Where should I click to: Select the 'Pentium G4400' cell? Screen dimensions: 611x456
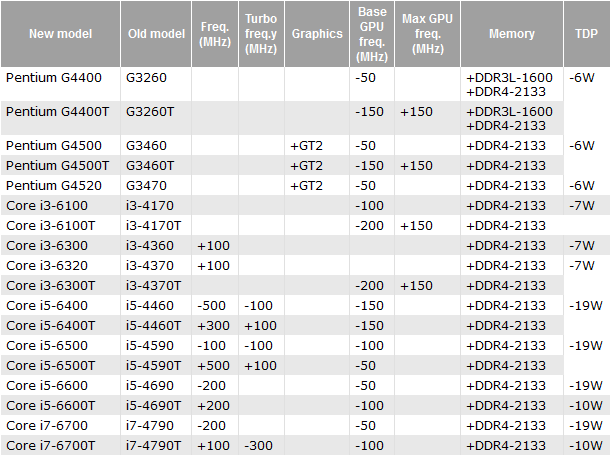click(x=60, y=84)
